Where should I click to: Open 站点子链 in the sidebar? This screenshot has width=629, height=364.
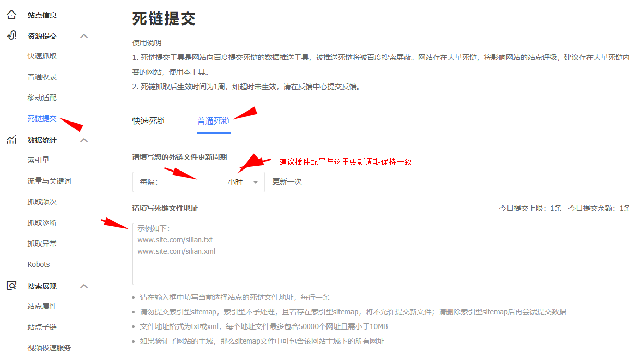[x=42, y=327]
